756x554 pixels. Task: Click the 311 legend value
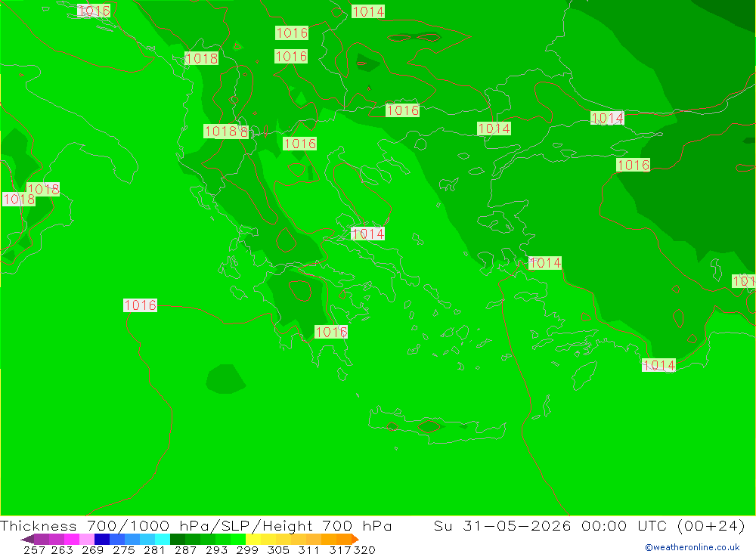click(308, 549)
